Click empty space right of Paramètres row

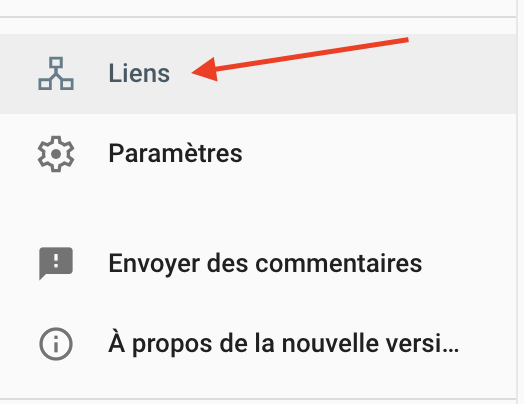pos(379,154)
